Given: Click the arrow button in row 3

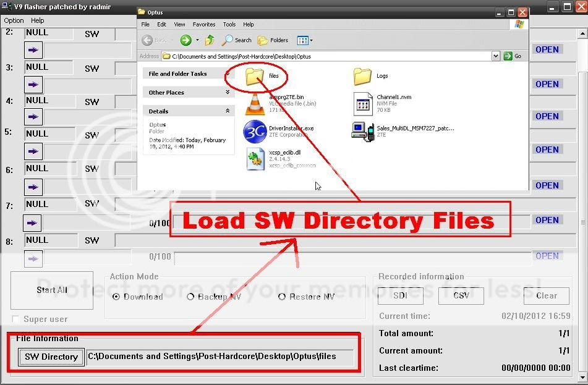Looking at the screenshot, I should click(x=33, y=85).
